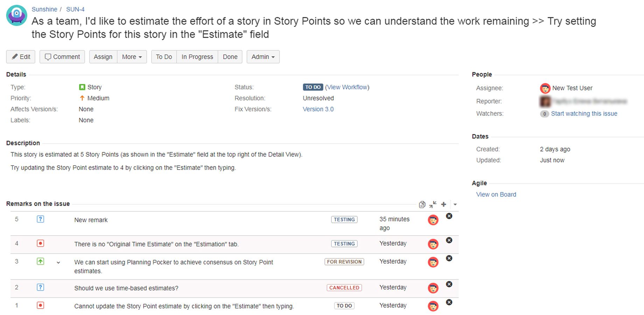Screen dimensions: 644x315
Task: Click the green Story type icon
Action: click(82, 87)
